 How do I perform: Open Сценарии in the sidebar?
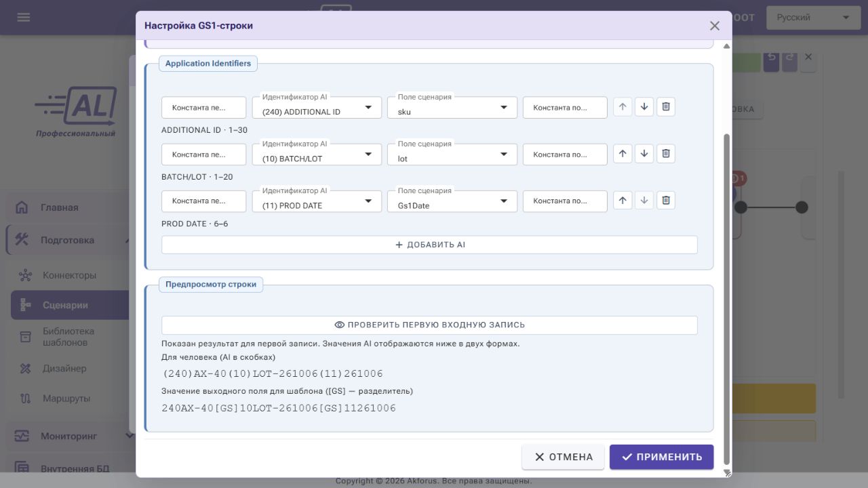coord(70,305)
